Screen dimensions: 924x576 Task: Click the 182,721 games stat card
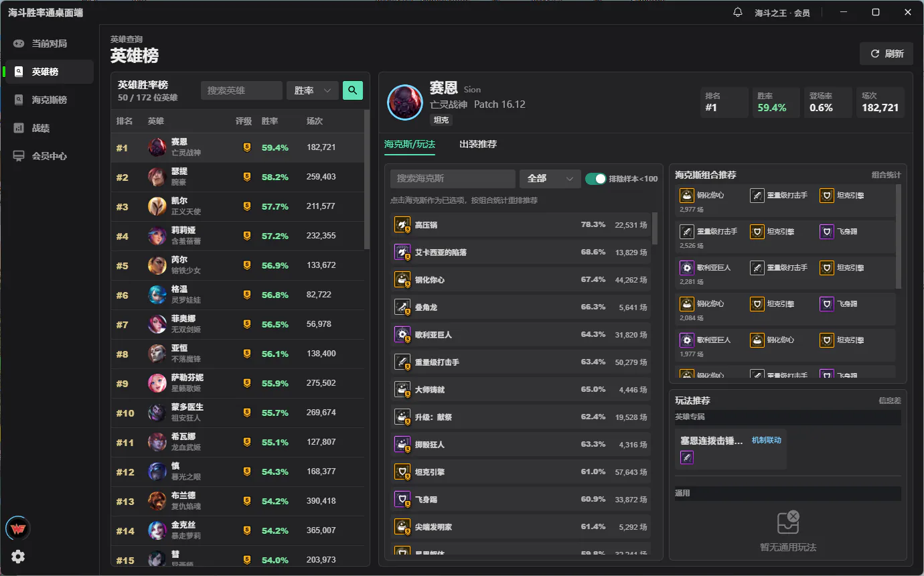[x=880, y=102]
